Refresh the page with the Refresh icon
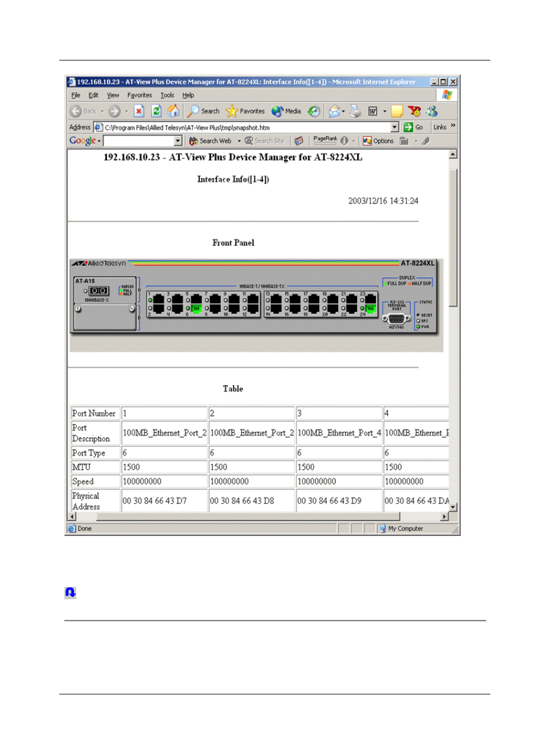The width and height of the screenshot is (534, 756). pyautogui.click(x=157, y=111)
